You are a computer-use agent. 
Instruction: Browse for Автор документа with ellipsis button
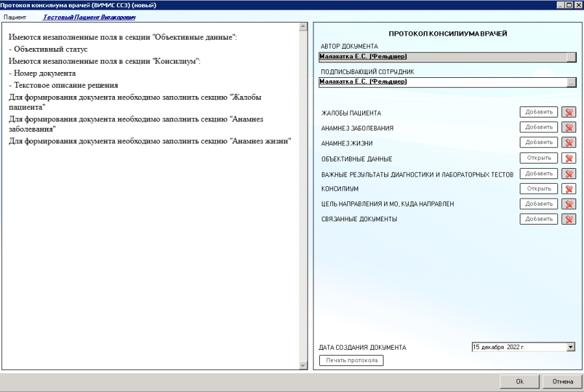571,57
